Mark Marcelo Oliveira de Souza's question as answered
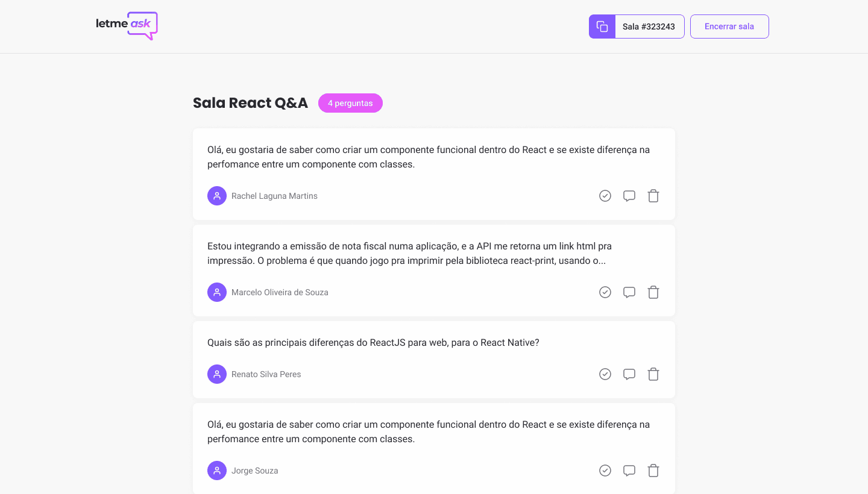 pos(605,292)
